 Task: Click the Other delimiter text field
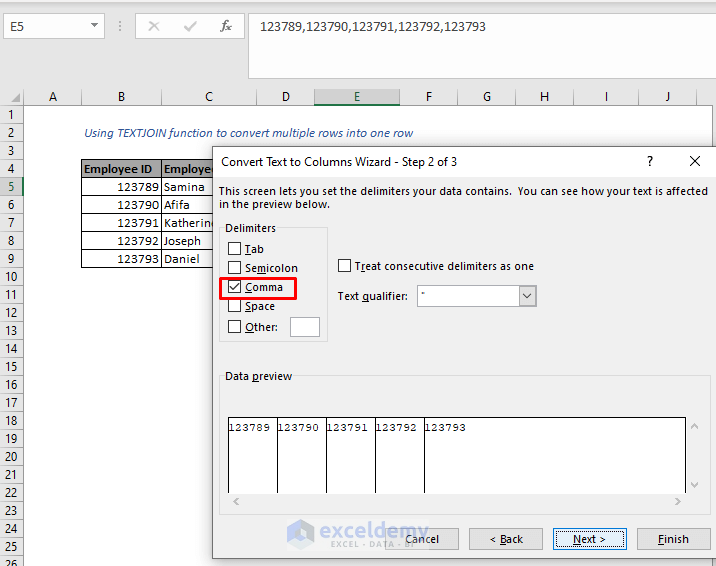[305, 327]
